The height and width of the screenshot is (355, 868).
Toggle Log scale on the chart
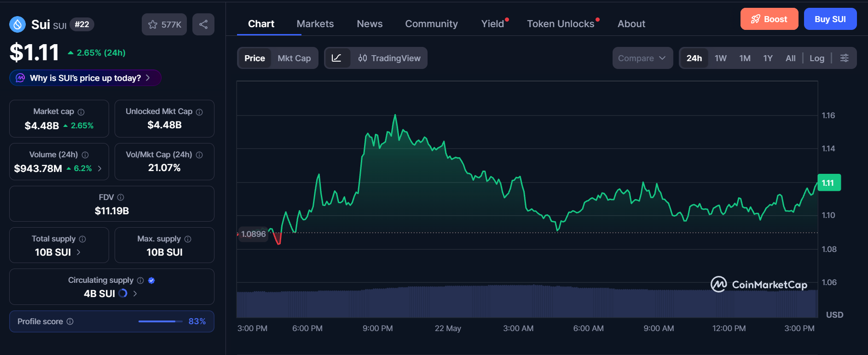[817, 58]
